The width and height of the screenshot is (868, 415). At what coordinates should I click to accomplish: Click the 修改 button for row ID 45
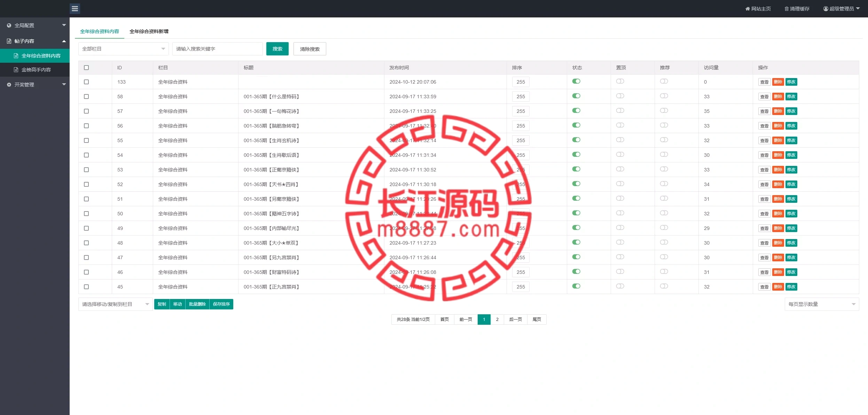click(791, 287)
